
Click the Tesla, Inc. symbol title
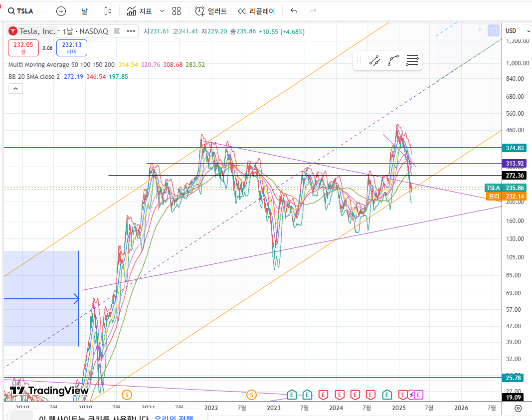click(37, 31)
